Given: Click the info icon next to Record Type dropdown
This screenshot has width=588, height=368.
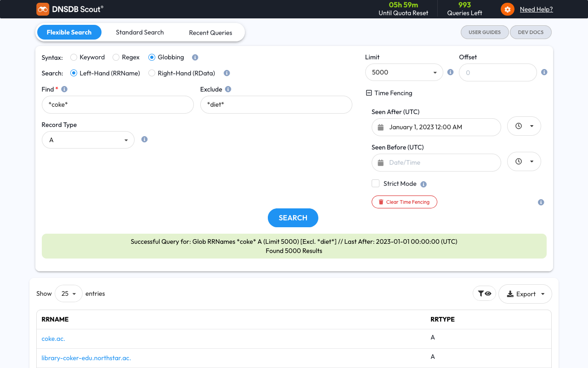Looking at the screenshot, I should (x=144, y=139).
